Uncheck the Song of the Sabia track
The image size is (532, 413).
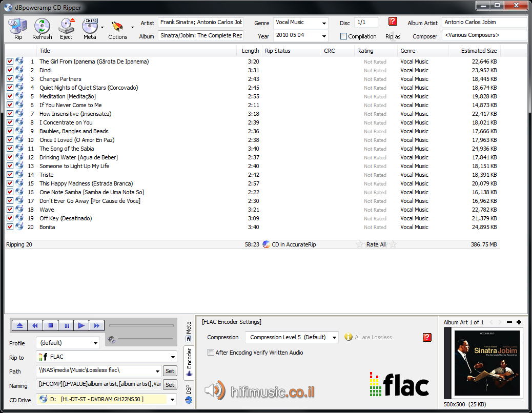10,149
